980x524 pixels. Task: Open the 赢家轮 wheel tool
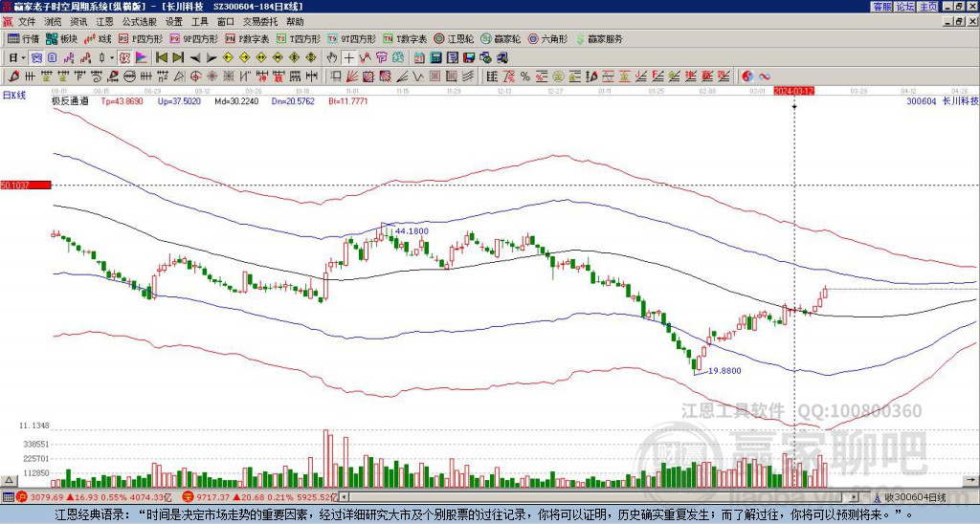pyautogui.click(x=501, y=38)
